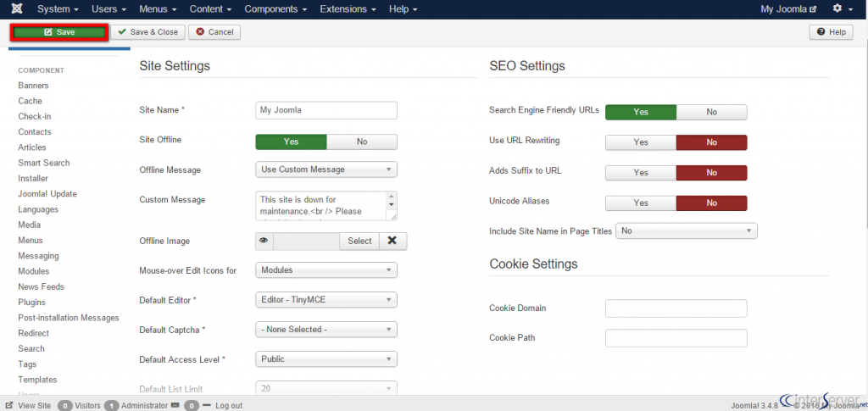Screen dimensions: 868x411
Task: Click the green Save button
Action: (58, 32)
